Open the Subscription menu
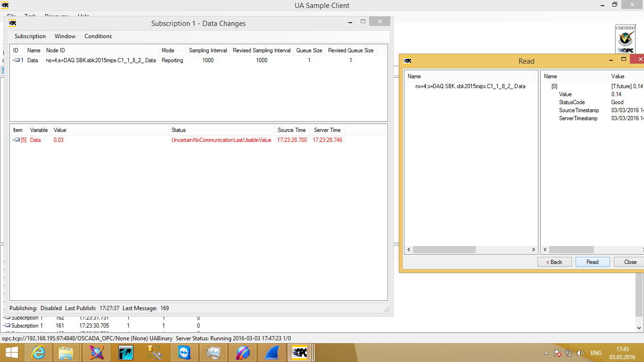Image resolution: width=644 pixels, height=362 pixels. click(30, 36)
